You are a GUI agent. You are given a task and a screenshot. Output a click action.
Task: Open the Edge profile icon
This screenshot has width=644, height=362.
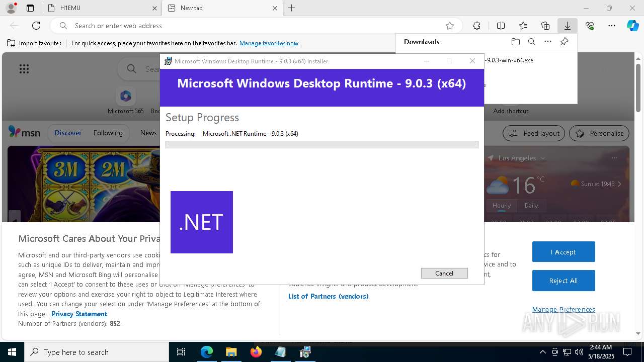pyautogui.click(x=11, y=8)
